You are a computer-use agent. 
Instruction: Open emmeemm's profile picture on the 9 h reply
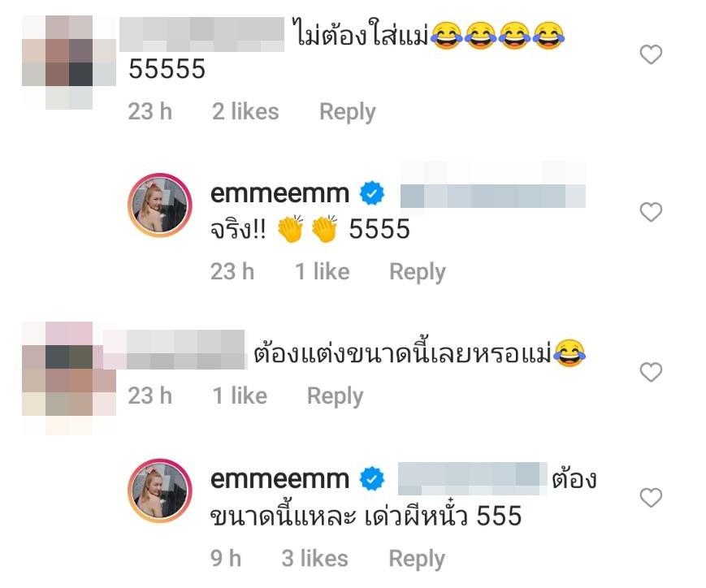160,491
